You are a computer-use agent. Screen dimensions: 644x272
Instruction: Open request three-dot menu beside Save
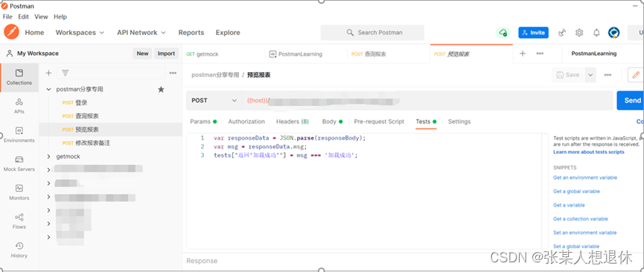pos(608,75)
